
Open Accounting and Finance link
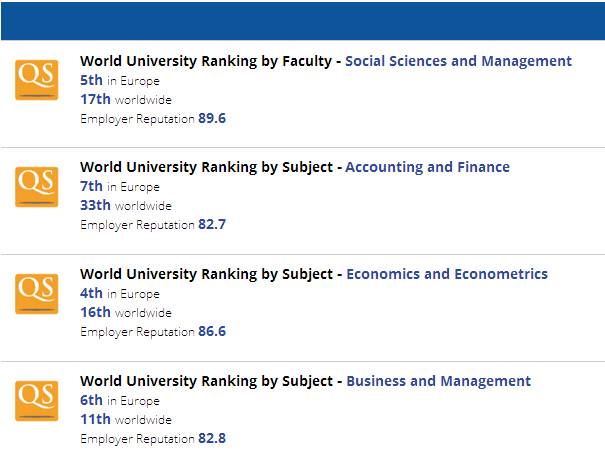[x=428, y=167]
